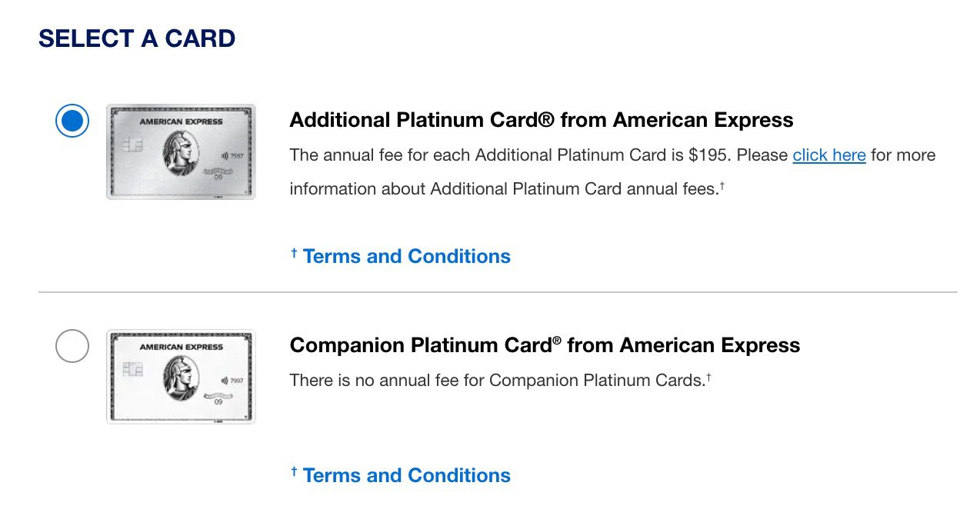
Task: Click the dagger above first Terms link
Action: [293, 251]
